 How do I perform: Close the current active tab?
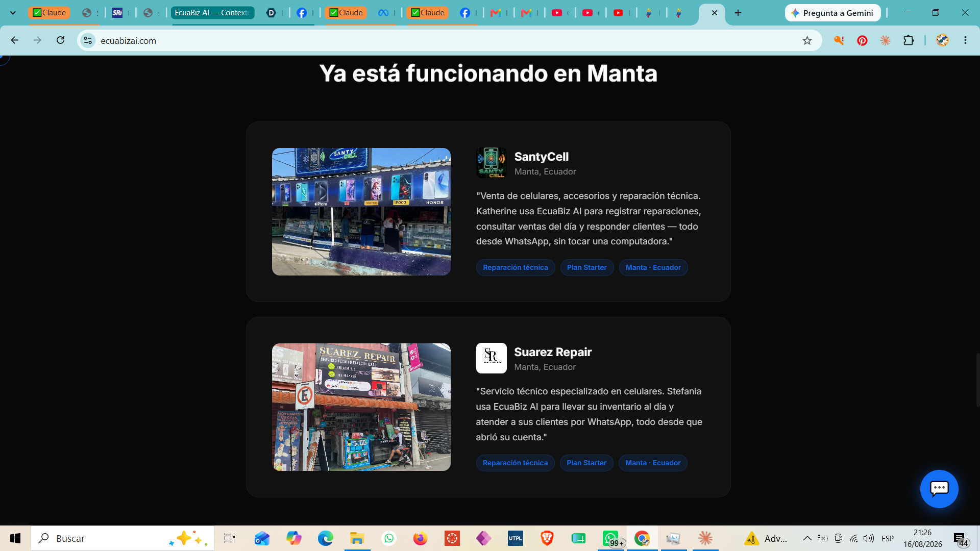pos(715,13)
